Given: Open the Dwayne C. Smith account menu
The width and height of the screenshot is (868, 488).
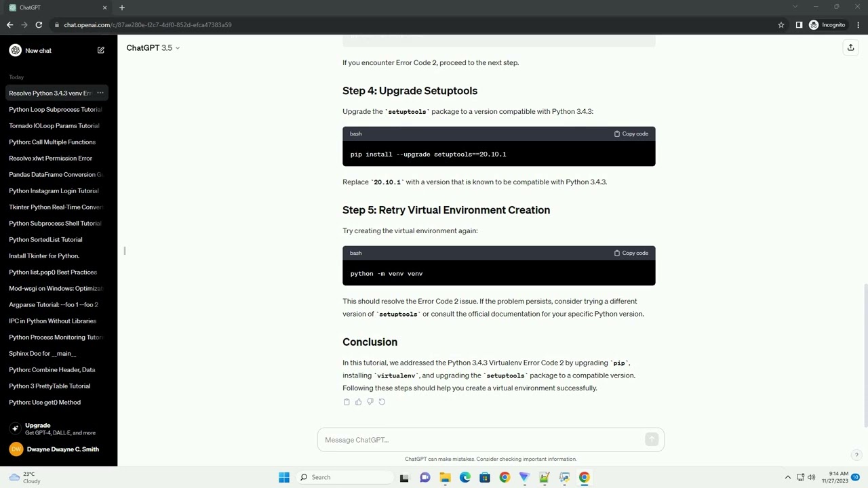Looking at the screenshot, I should click(x=58, y=449).
